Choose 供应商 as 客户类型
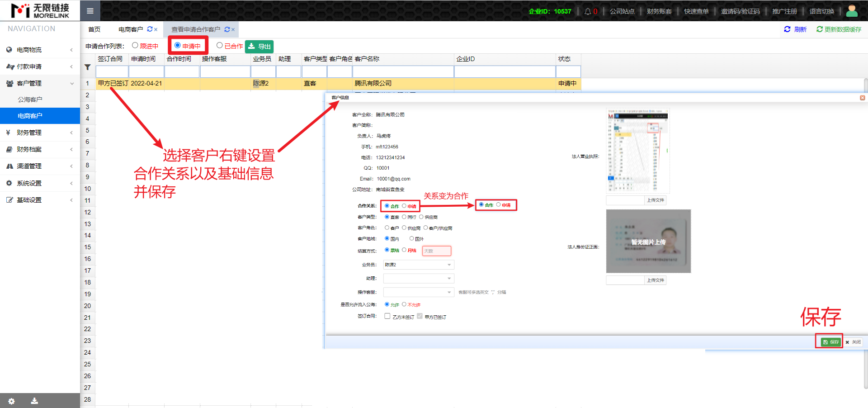The height and width of the screenshot is (408, 868). pos(421,217)
